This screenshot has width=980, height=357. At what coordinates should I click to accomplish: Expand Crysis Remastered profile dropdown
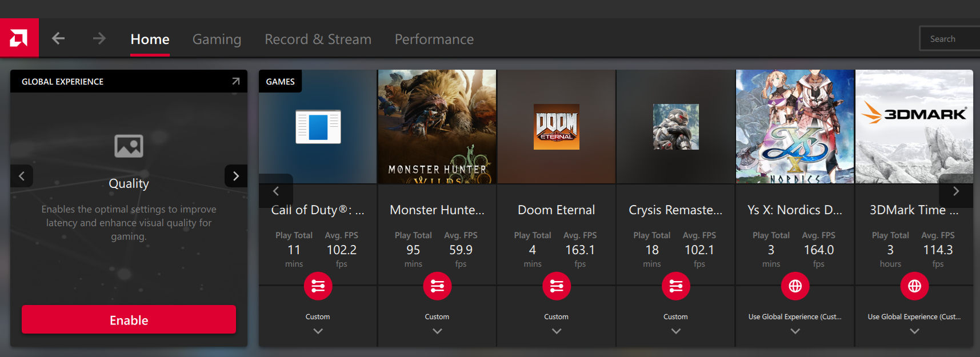tap(676, 331)
